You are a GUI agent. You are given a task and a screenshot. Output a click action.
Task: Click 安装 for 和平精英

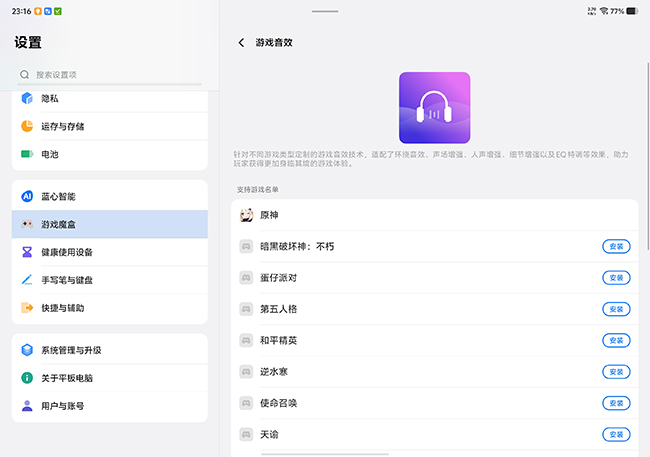pos(616,340)
